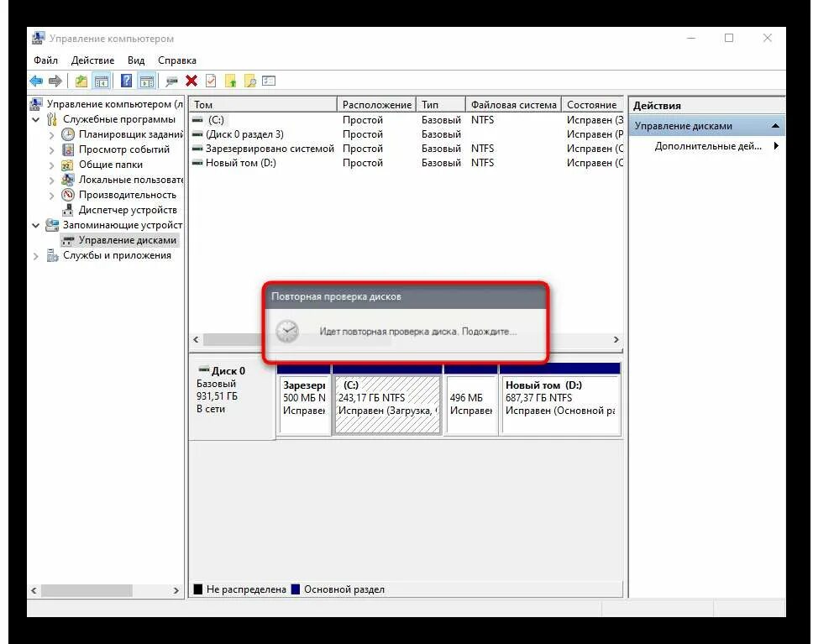Open the Вид menu
Screen dimensions: 813x644
pos(136,60)
